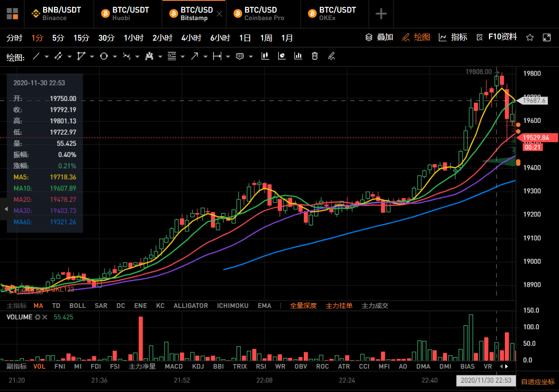Open VOLUME indicator settings gear
The width and height of the screenshot is (559, 392).
pyautogui.click(x=37, y=317)
